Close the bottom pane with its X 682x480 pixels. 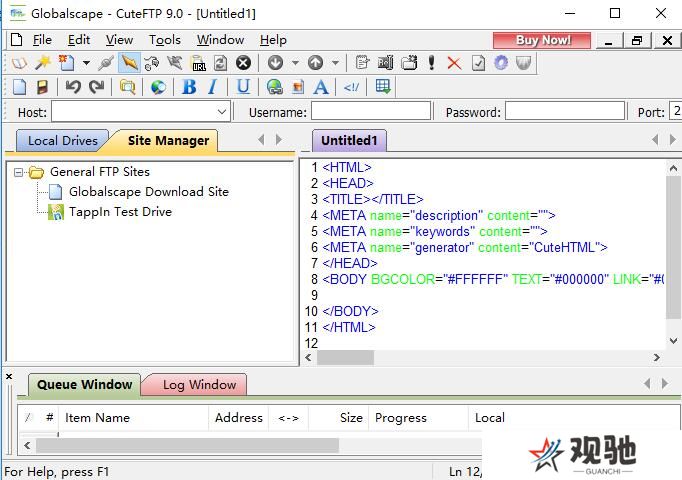point(9,377)
